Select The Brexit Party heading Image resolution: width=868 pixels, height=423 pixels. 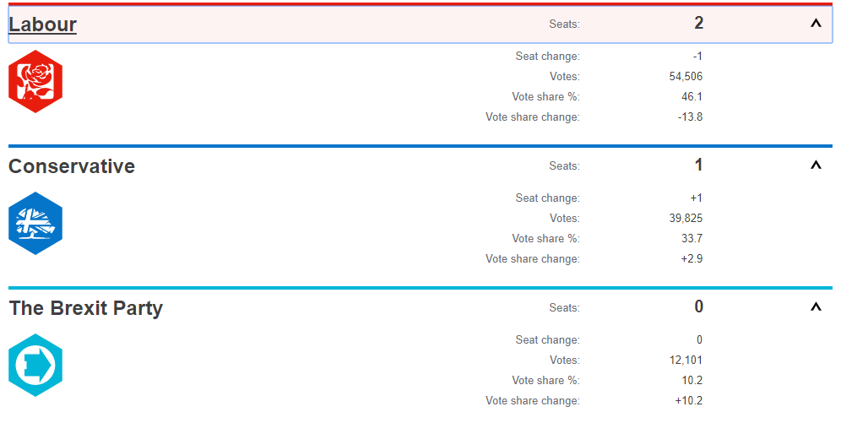(x=86, y=308)
